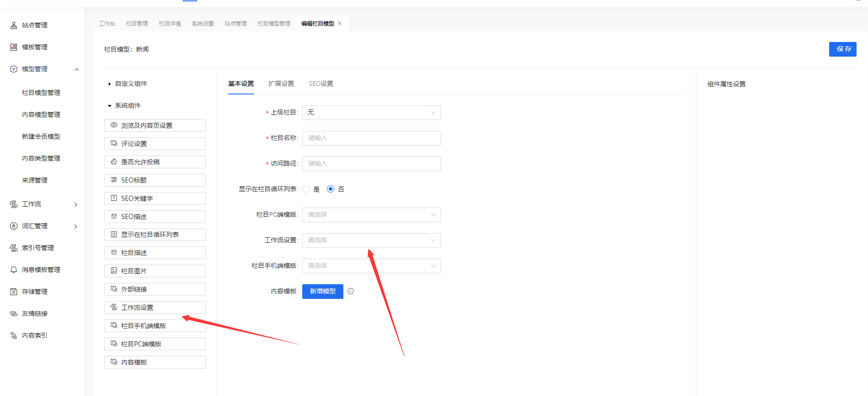The image size is (868, 396).
Task: Select the 内容模板 system component
Action: [155, 362]
